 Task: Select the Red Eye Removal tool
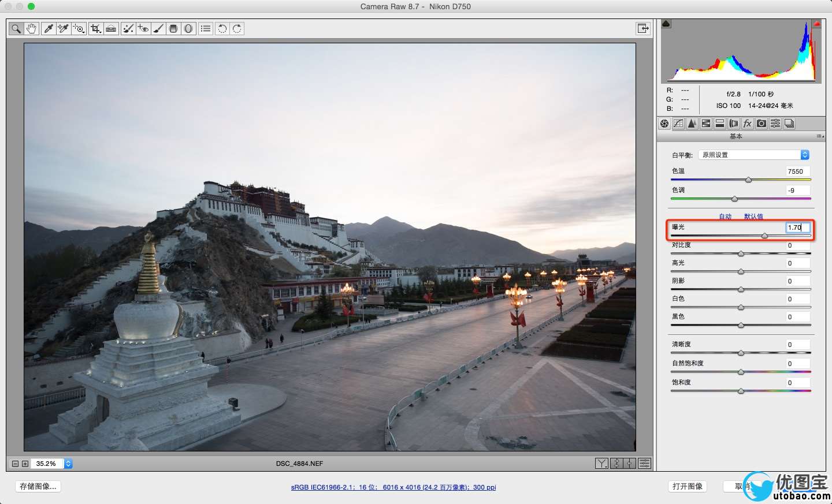(143, 28)
